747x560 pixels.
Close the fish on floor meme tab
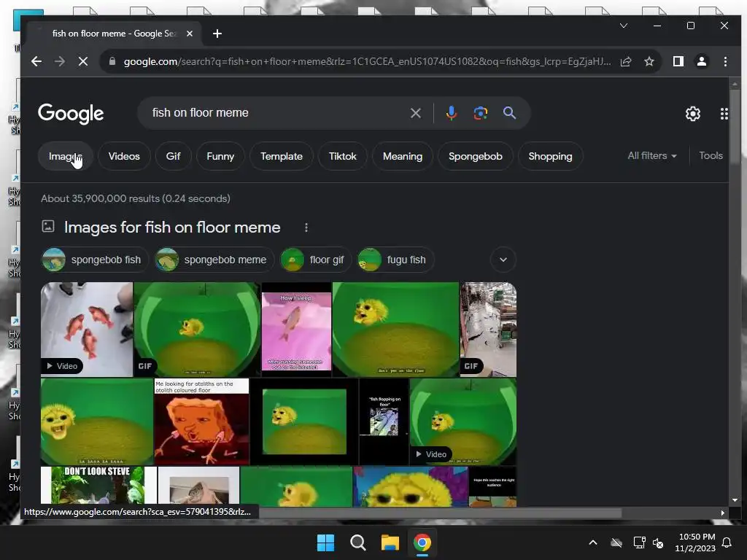coord(190,34)
